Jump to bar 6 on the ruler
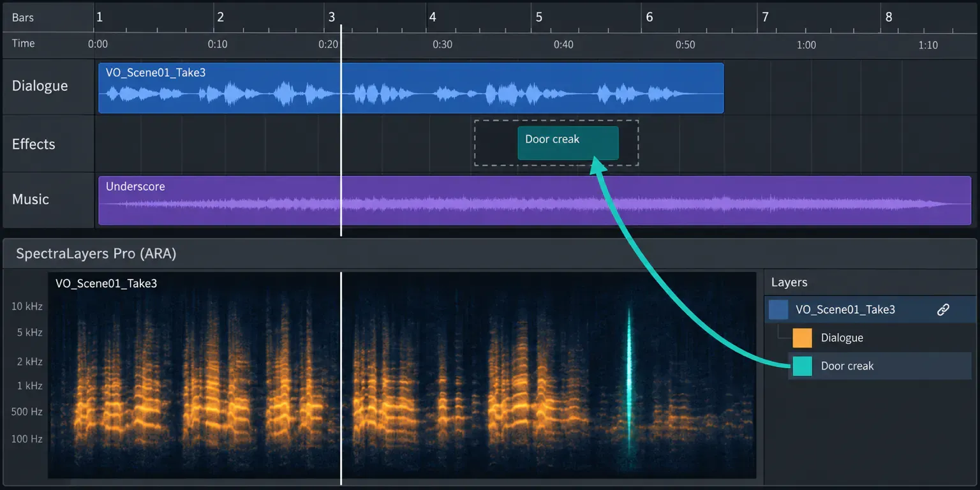The image size is (980, 490). pos(650,17)
